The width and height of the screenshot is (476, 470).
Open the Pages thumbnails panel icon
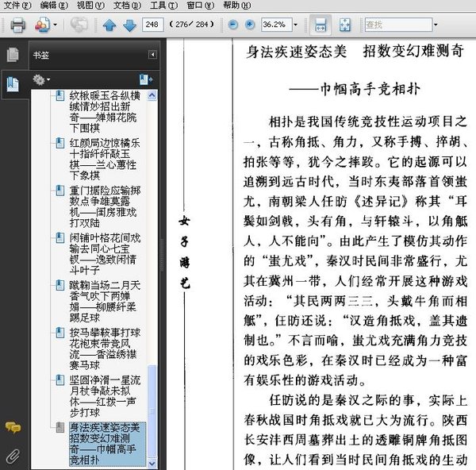click(13, 55)
